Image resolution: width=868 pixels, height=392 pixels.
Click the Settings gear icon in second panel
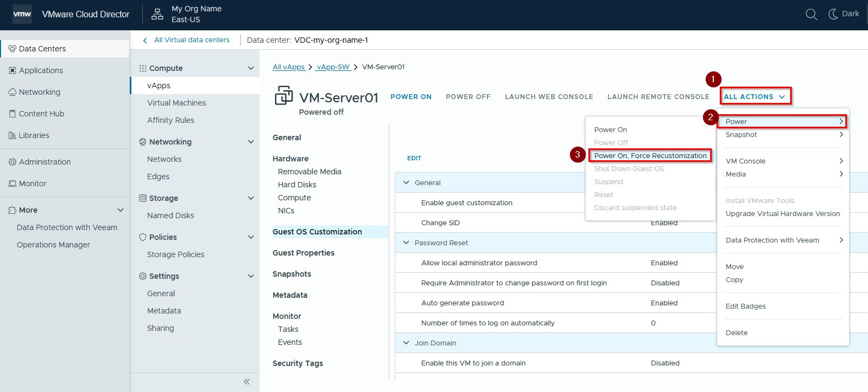coord(143,276)
